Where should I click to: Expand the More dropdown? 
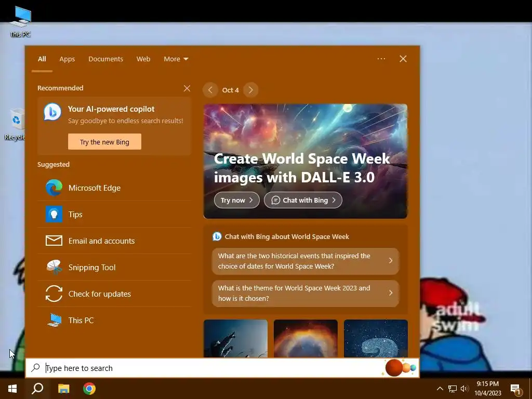tap(176, 59)
